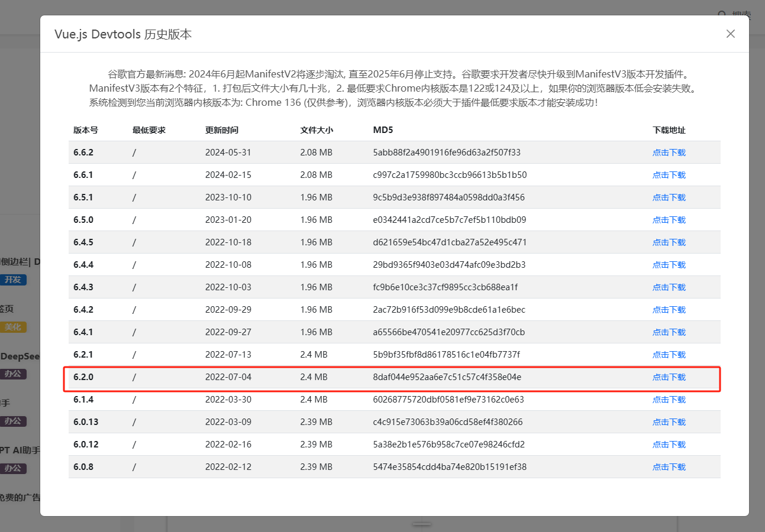This screenshot has height=532, width=765.
Task: Download version 6.5.0 of the extension
Action: (669, 219)
